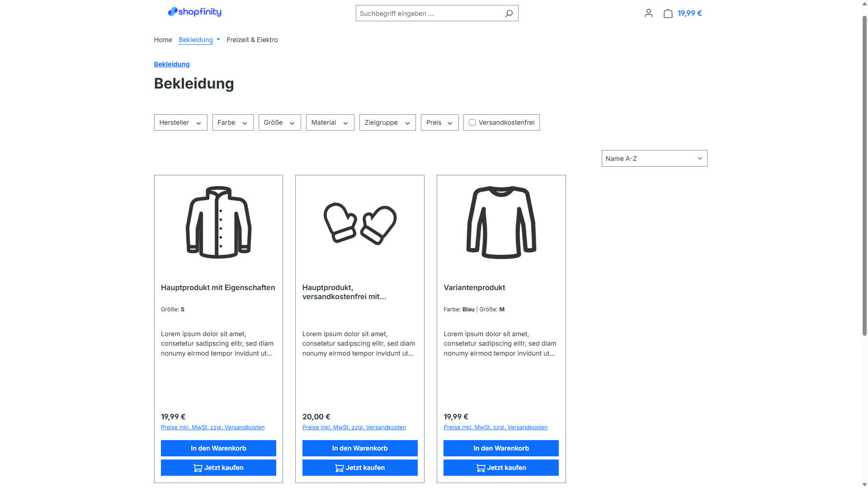Jetzt kaufen for Hauptprodukt mit Eigenschaften
Image resolution: width=868 pixels, height=488 pixels.
218,468
